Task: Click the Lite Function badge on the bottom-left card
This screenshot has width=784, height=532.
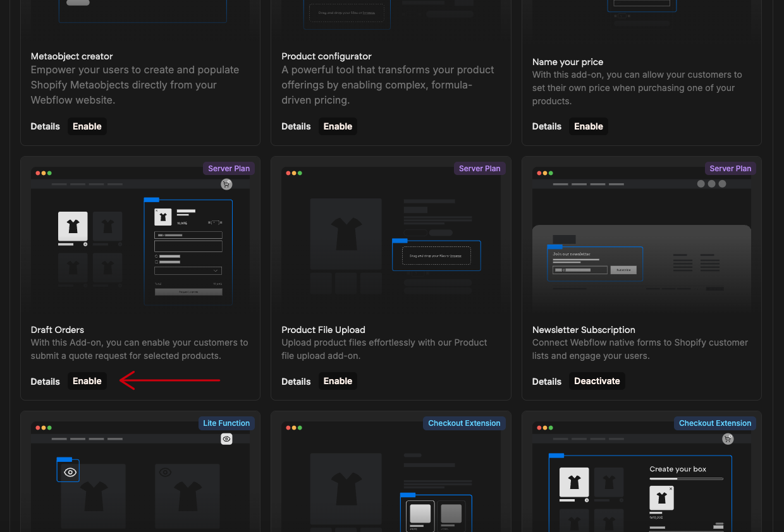Action: pyautogui.click(x=226, y=423)
